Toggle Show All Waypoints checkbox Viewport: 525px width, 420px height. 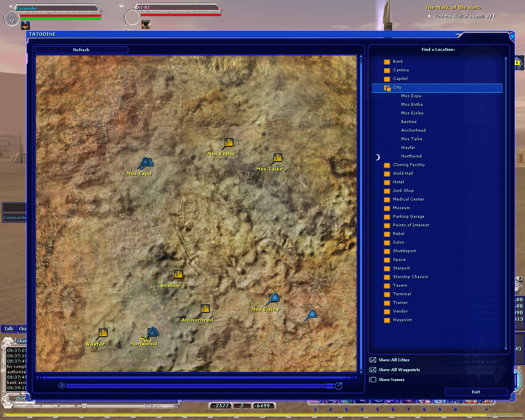(x=373, y=370)
